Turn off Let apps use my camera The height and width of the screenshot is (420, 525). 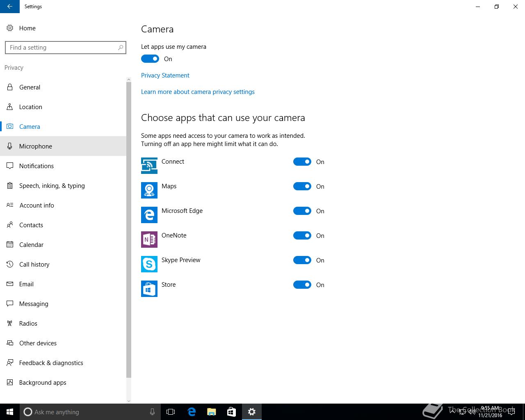tap(150, 59)
